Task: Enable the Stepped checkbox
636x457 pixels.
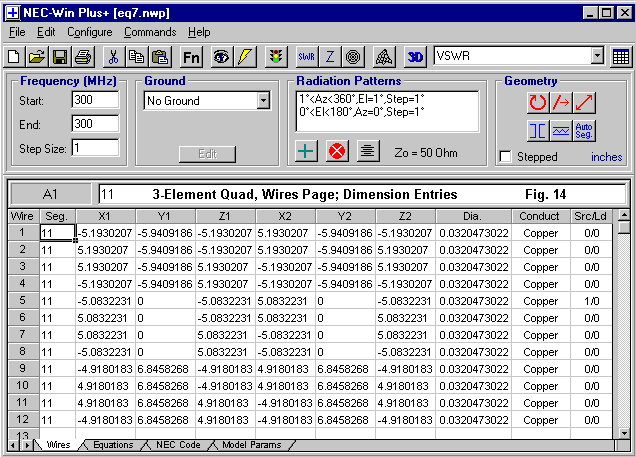Action: coord(506,157)
